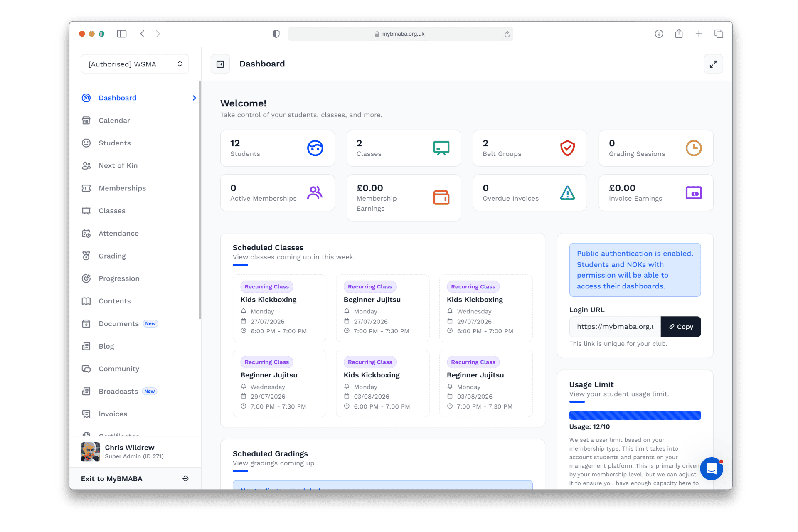Viewport: 798px width, 532px height.
Task: Click the Invoices receipt icon
Action: tap(86, 414)
